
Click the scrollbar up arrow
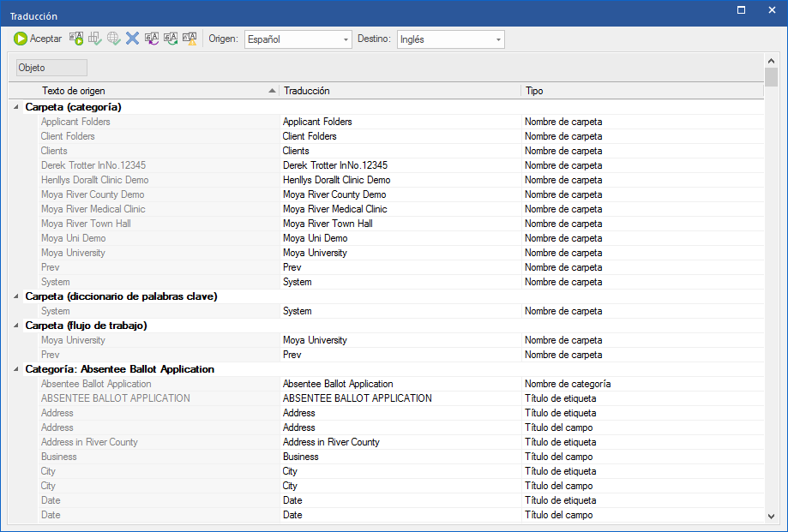tap(772, 61)
